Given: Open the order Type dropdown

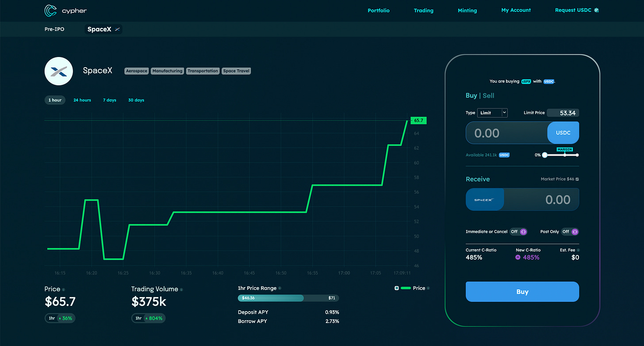Looking at the screenshot, I should [x=493, y=113].
